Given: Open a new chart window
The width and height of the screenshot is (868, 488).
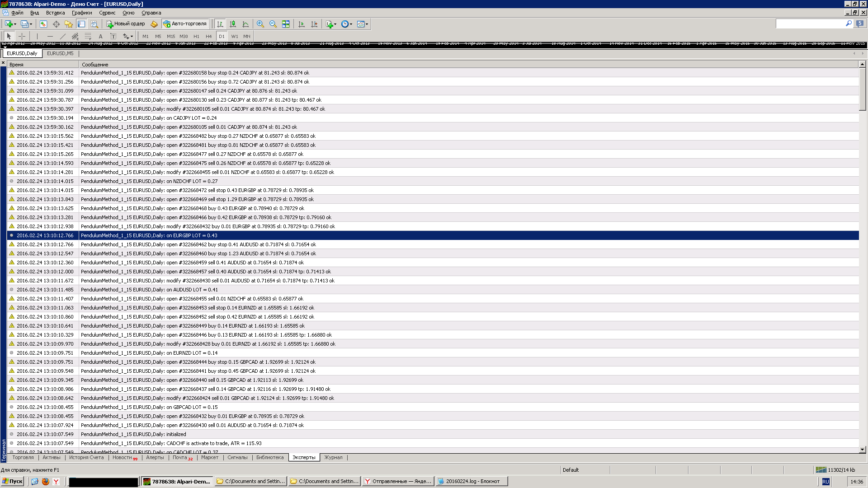Looking at the screenshot, I should tap(9, 24).
